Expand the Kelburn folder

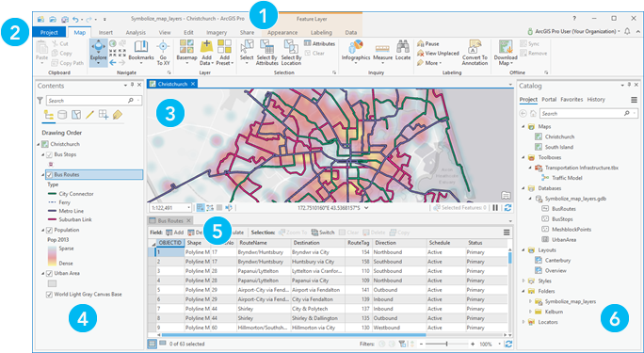(530, 312)
